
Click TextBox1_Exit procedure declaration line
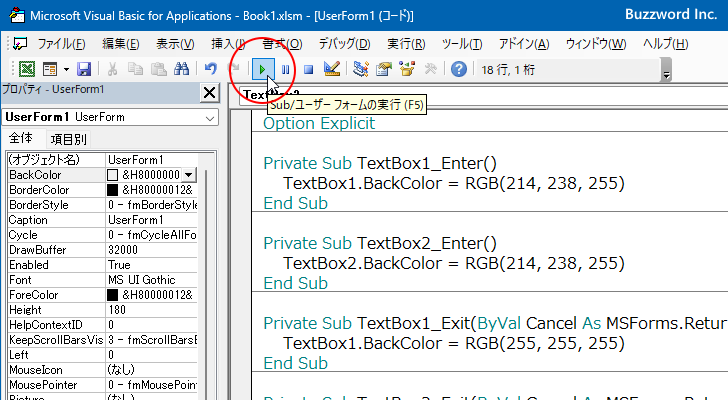[495, 323]
